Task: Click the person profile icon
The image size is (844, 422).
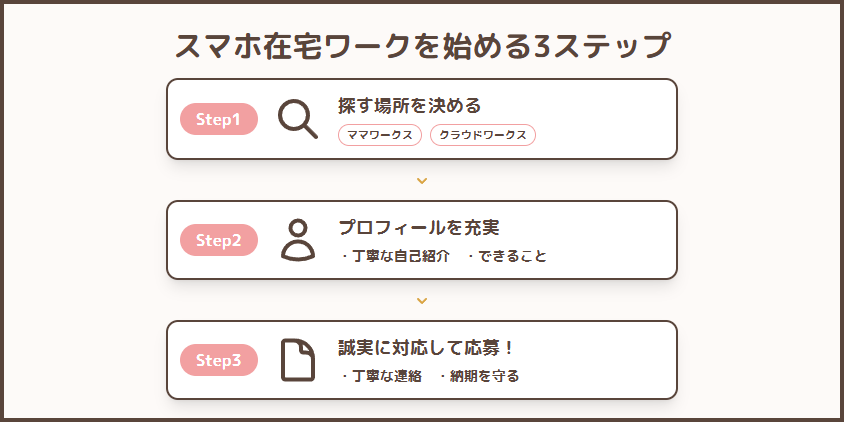Action: coord(298,240)
